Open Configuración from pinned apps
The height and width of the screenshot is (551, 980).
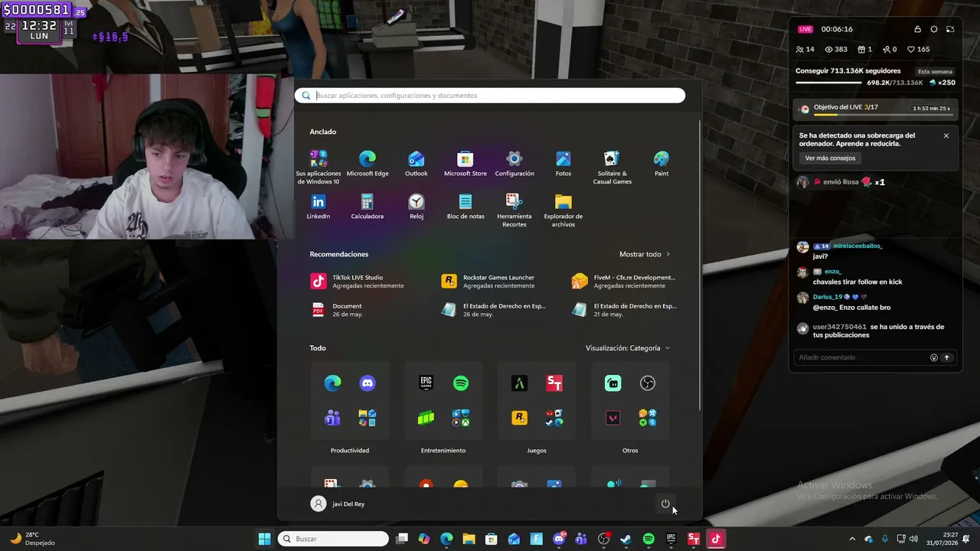pyautogui.click(x=514, y=164)
